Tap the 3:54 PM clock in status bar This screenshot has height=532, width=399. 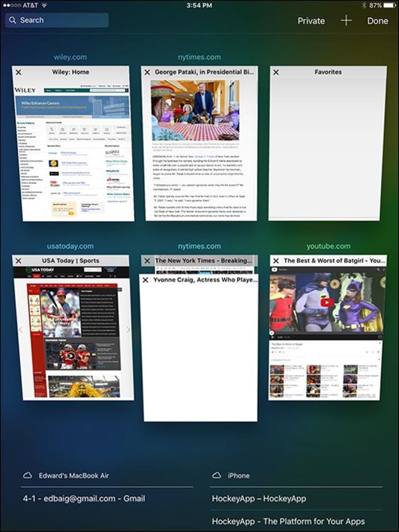(199, 5)
